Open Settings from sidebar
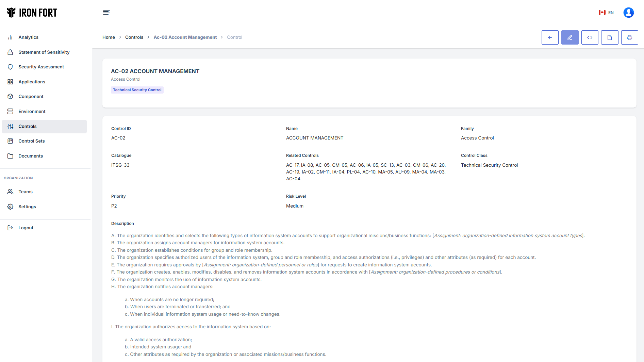 27,207
